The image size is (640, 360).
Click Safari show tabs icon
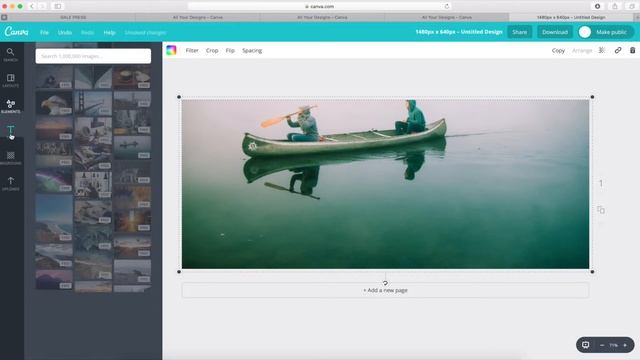click(x=632, y=6)
